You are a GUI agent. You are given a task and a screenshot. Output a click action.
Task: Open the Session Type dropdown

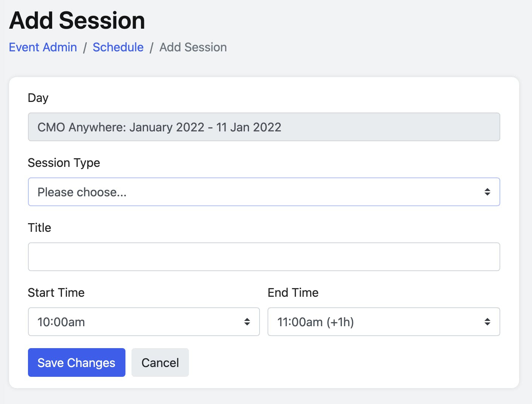coord(264,192)
